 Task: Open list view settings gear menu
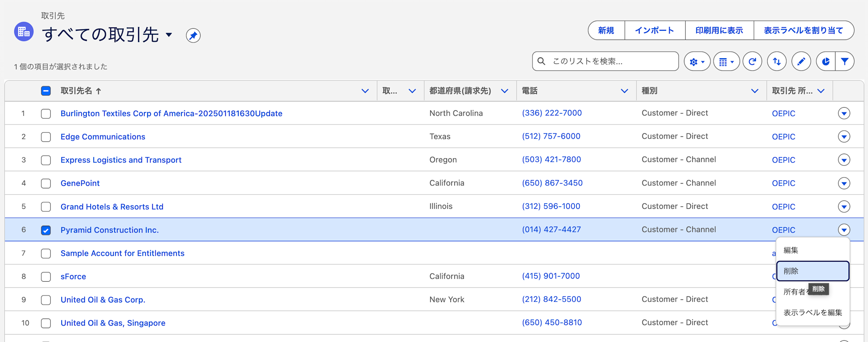697,62
